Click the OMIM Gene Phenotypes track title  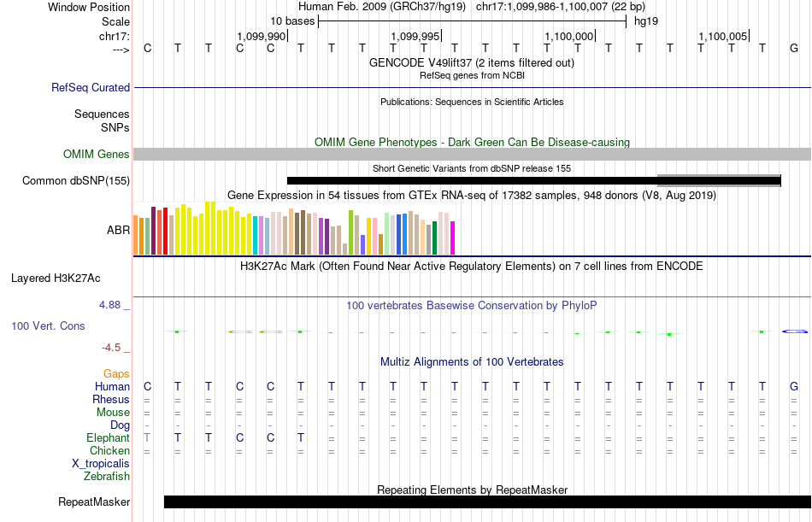point(472,143)
